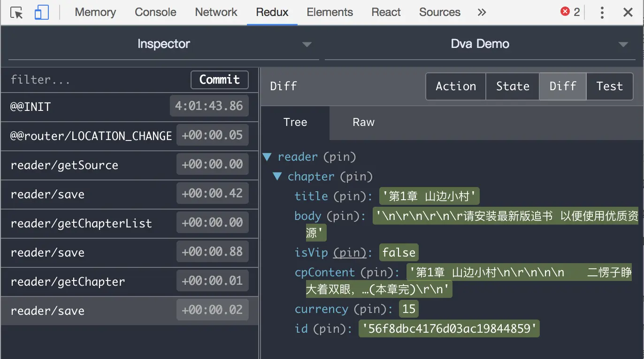Switch to the Test view

(x=610, y=86)
